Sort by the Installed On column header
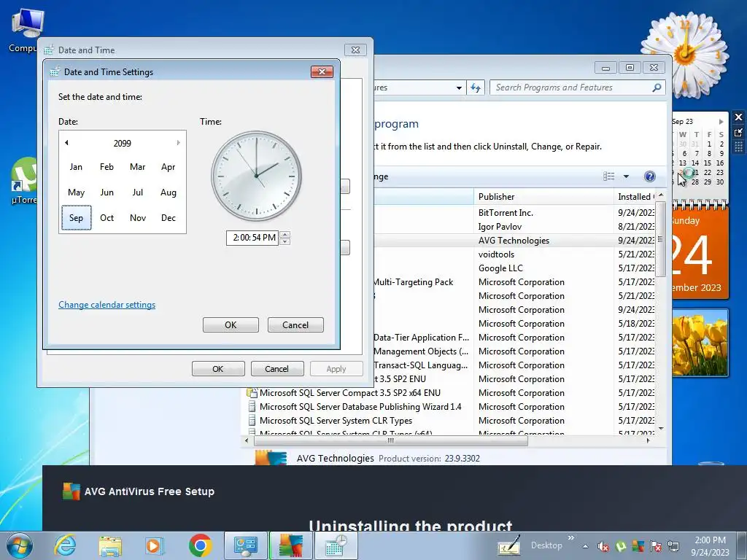Screen dimensions: 747x560 tap(635, 197)
